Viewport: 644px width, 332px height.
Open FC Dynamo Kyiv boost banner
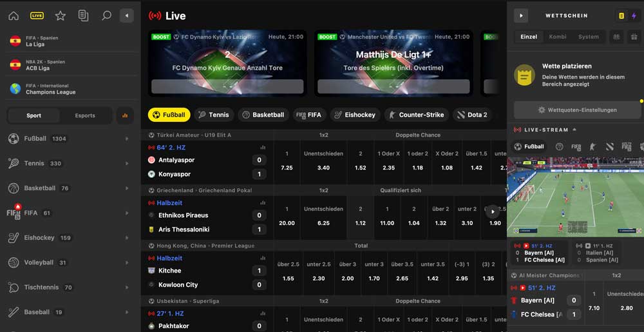(x=227, y=63)
